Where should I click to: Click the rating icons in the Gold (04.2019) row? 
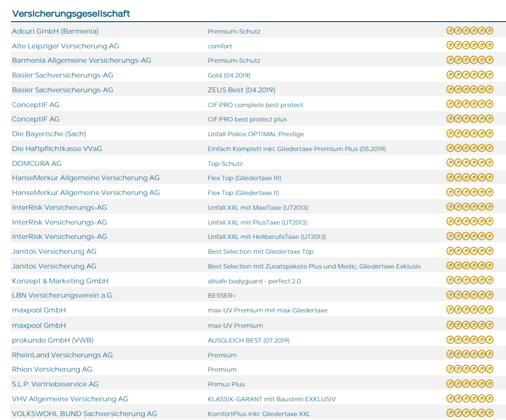[469, 75]
